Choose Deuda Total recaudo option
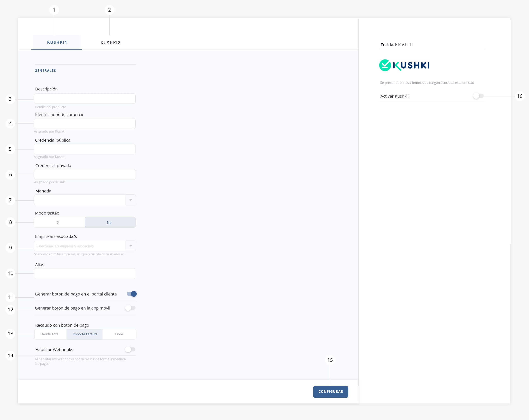Viewport: 529px width, 420px height. click(50, 334)
